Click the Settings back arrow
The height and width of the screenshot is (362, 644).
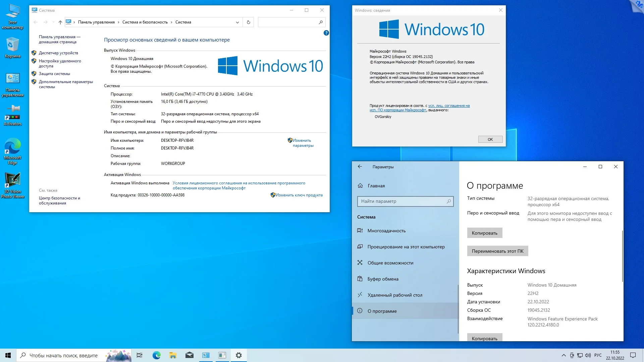360,167
